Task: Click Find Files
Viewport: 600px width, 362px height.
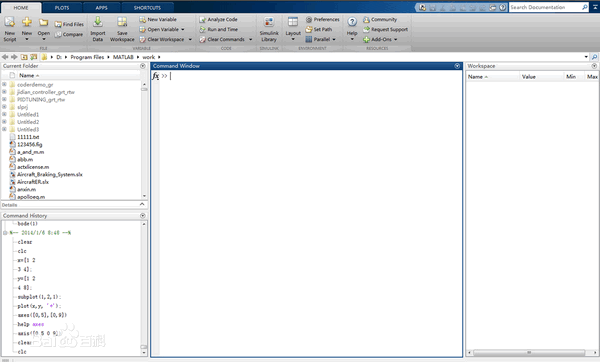Action: [x=69, y=24]
